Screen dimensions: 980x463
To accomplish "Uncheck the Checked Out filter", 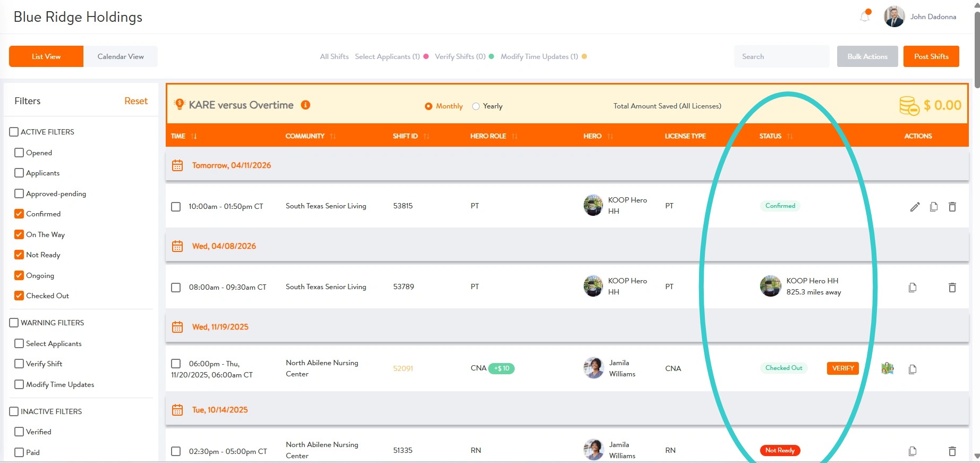I will pyautogui.click(x=19, y=296).
